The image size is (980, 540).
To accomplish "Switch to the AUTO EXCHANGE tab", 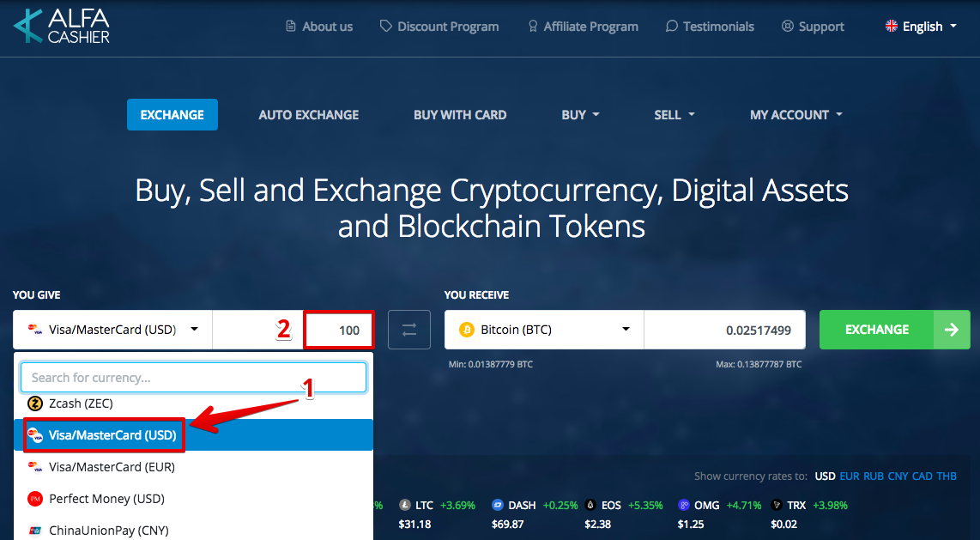I will pyautogui.click(x=309, y=115).
